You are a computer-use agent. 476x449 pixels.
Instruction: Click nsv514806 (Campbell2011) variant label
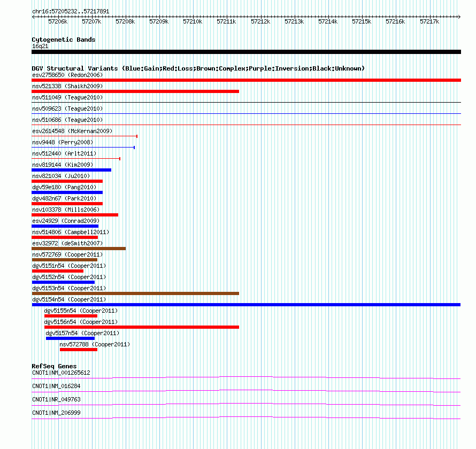click(x=71, y=232)
